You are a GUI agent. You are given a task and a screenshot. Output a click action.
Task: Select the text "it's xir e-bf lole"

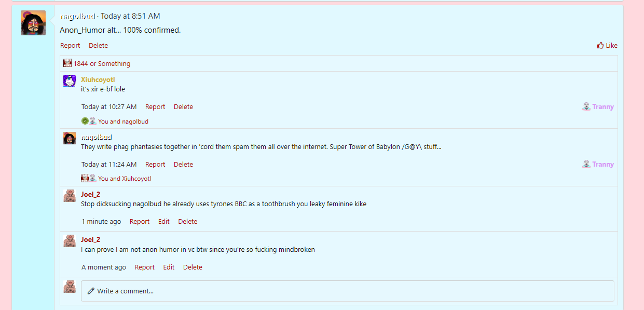[x=103, y=89]
